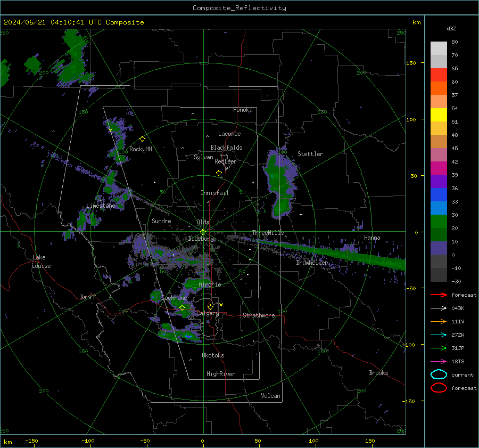Viewport: 479px width, 448px height.
Task: Click the Innisfail town label
Action: pyautogui.click(x=214, y=193)
